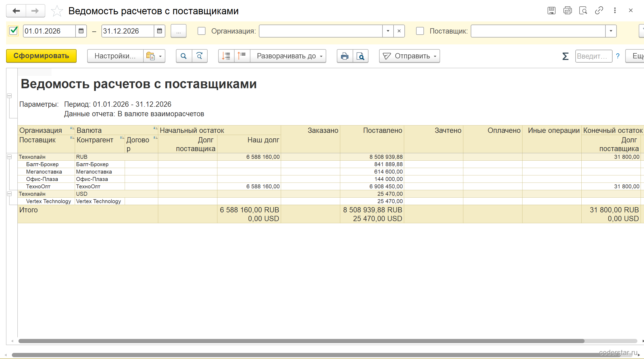Close the report window
The image size is (644, 359).
click(631, 11)
